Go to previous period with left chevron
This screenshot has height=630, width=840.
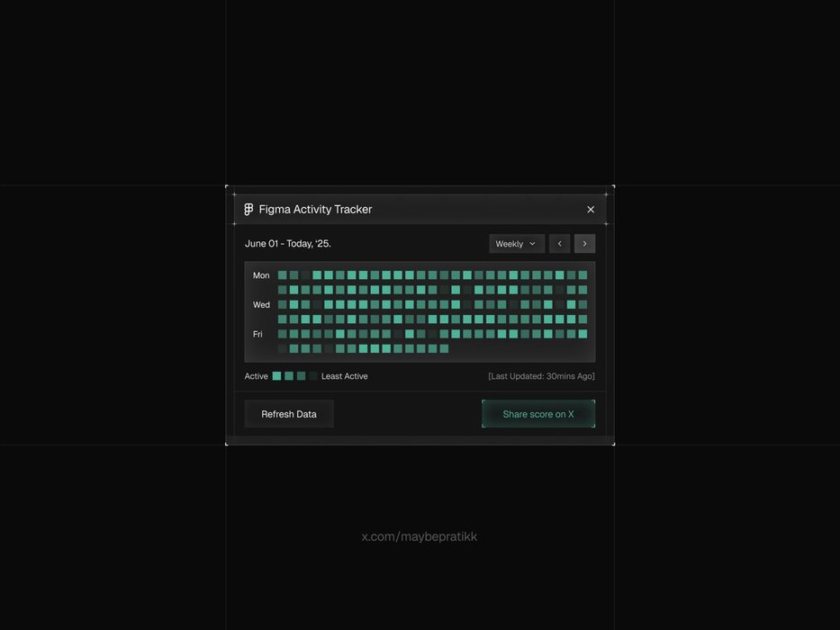(x=559, y=244)
